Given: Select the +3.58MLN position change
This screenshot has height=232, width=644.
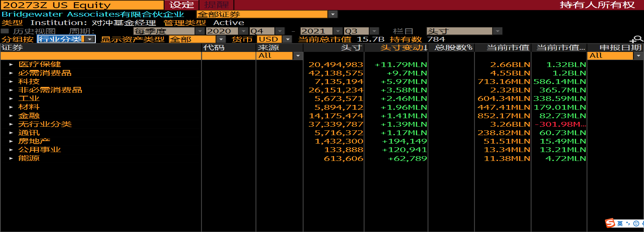Looking at the screenshot, I should point(404,90).
